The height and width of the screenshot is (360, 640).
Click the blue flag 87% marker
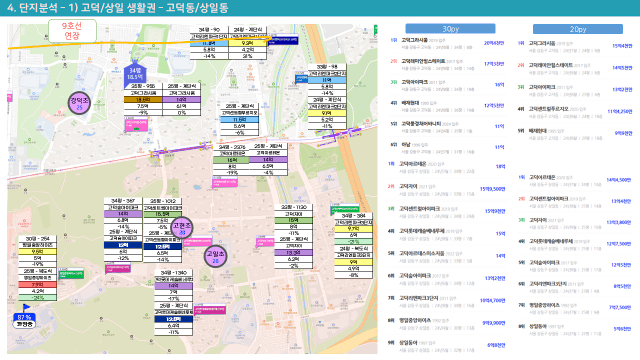[24, 316]
